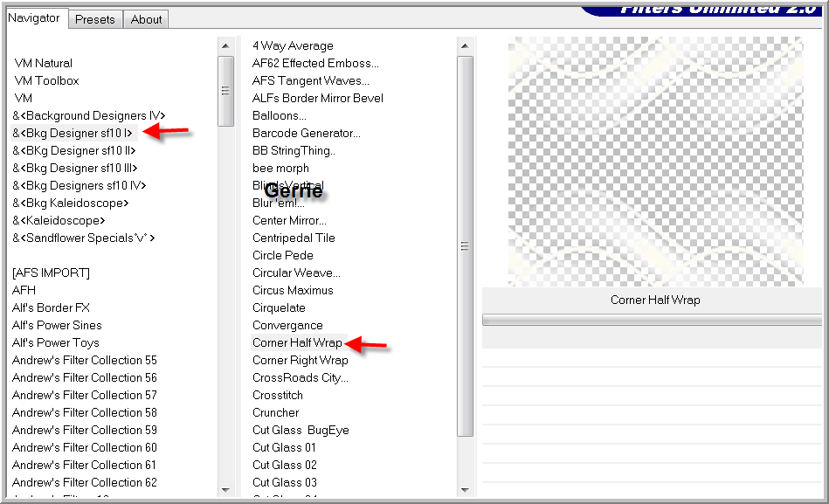The width and height of the screenshot is (829, 504).
Task: Choose Circus Maximus filter
Action: point(293,290)
